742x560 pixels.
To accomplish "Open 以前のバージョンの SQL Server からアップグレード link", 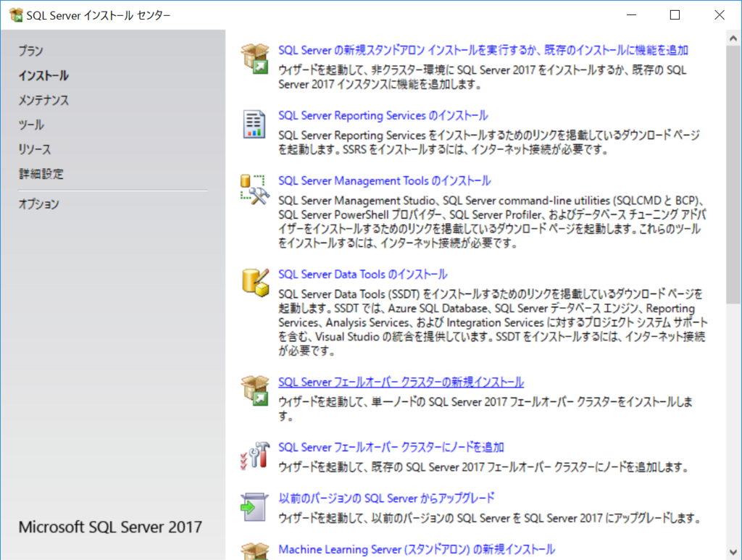I will [x=387, y=498].
